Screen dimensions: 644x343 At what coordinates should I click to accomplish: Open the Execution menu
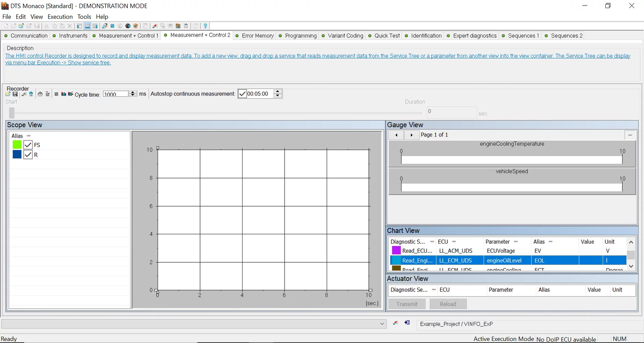(60, 17)
